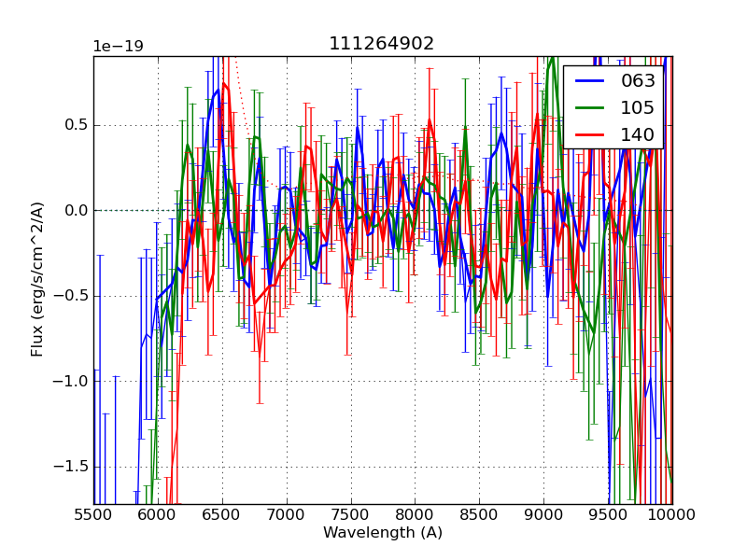Click the plot title 111264902

(381, 44)
